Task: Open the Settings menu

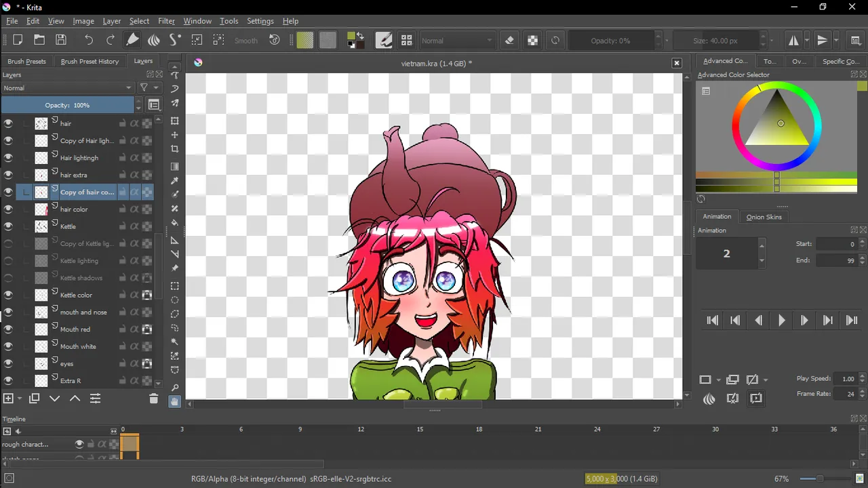Action: 260,21
